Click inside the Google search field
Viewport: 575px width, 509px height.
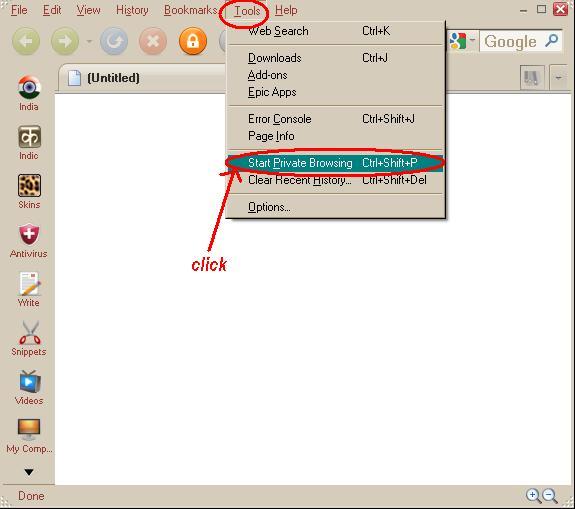(512, 41)
